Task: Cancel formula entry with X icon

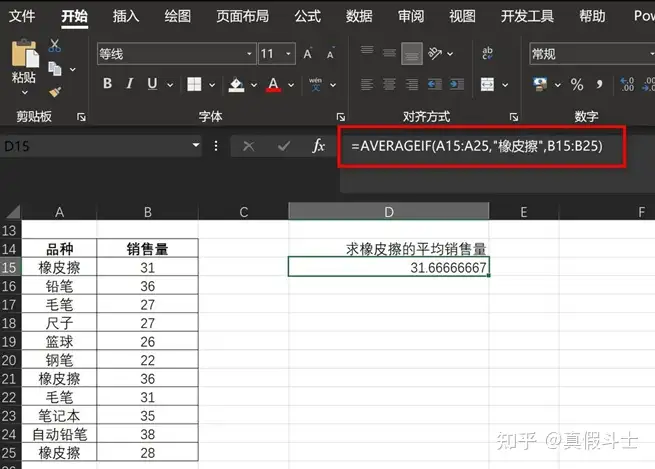Action: click(249, 146)
